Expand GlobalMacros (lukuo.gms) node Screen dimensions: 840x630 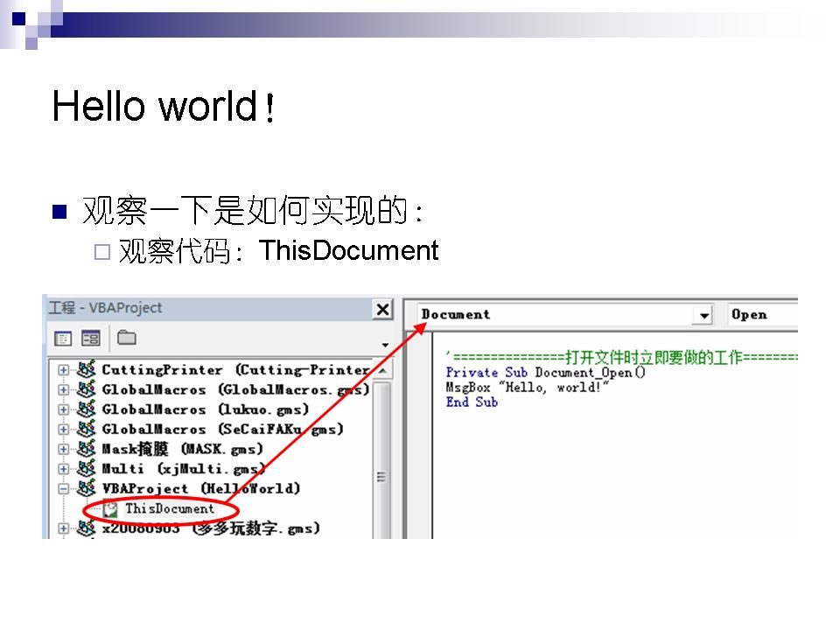click(63, 409)
